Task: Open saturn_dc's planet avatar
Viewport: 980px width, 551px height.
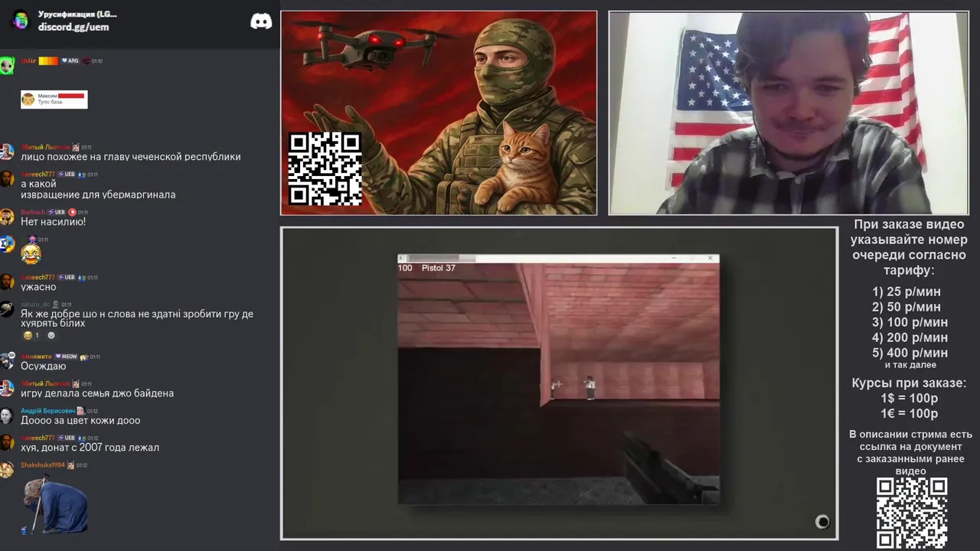Action: tap(6, 309)
